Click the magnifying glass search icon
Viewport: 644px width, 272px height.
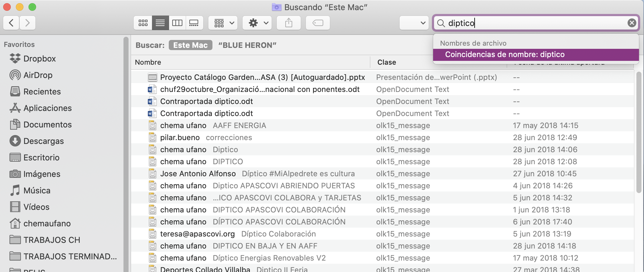(x=441, y=23)
